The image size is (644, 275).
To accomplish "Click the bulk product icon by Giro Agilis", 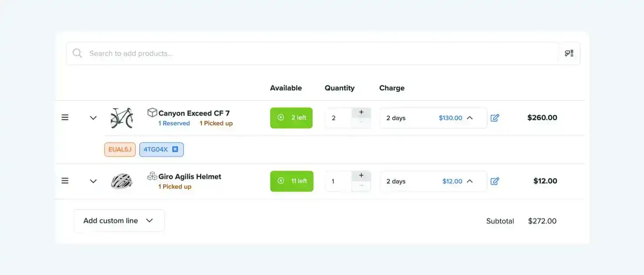I will pyautogui.click(x=152, y=176).
